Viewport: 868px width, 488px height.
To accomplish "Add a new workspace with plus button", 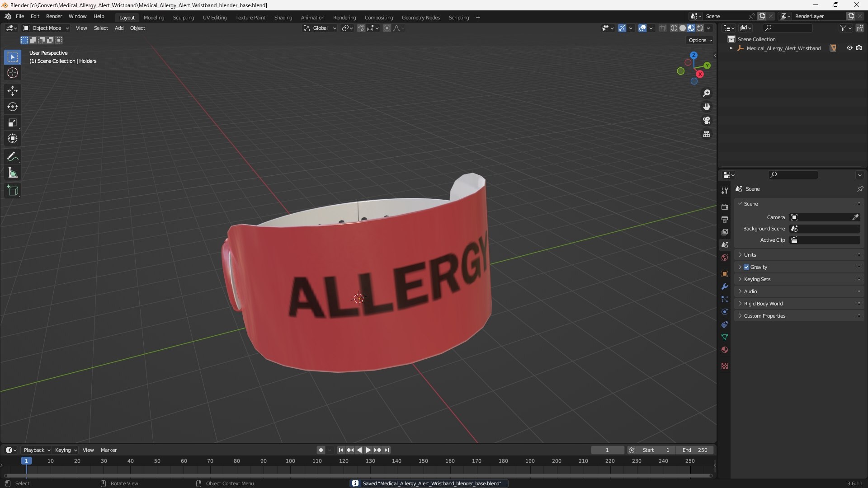I will (478, 18).
